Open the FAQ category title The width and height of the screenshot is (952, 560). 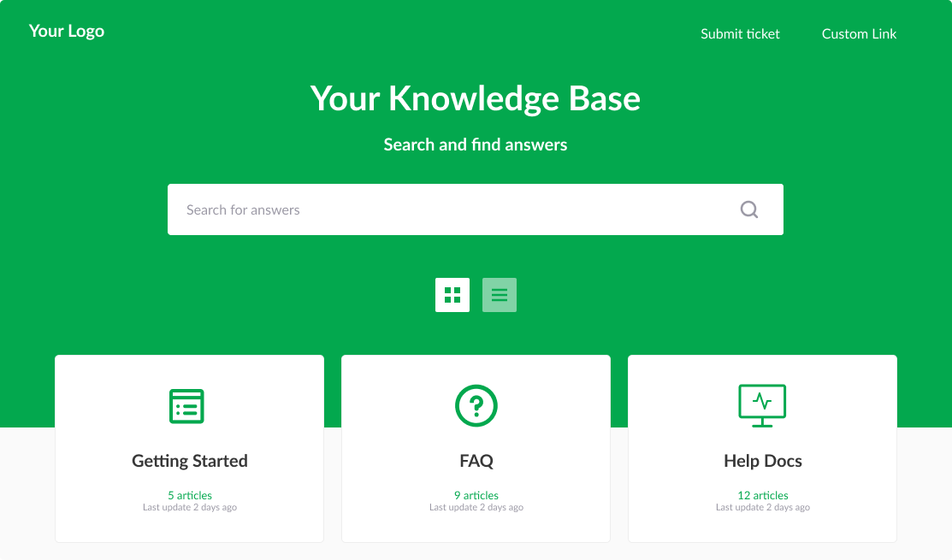476,461
